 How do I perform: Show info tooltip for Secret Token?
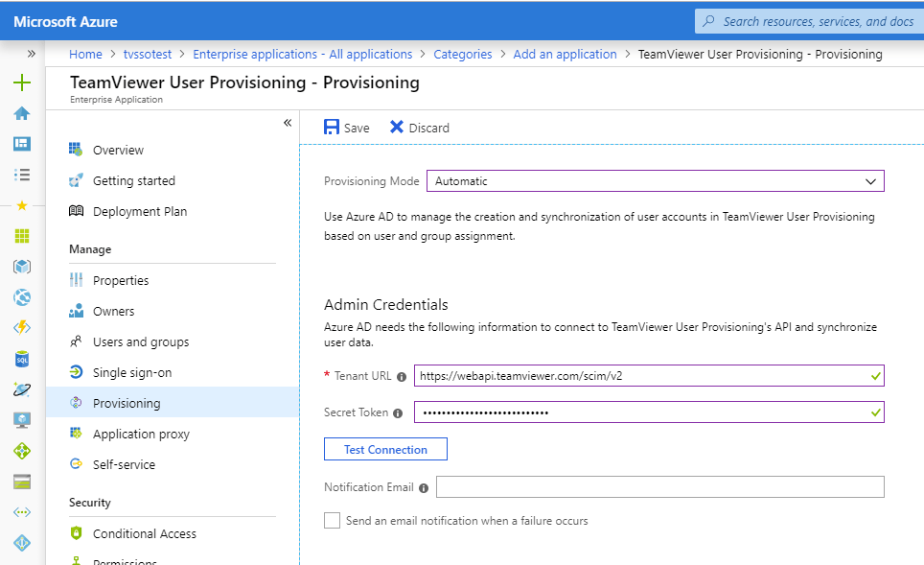tap(398, 412)
